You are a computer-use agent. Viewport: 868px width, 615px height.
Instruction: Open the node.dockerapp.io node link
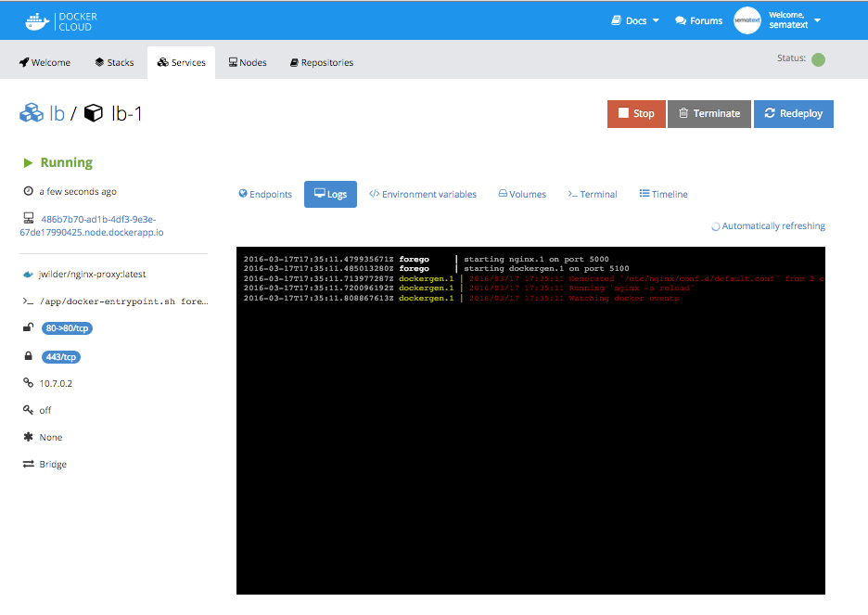pyautogui.click(x=92, y=225)
